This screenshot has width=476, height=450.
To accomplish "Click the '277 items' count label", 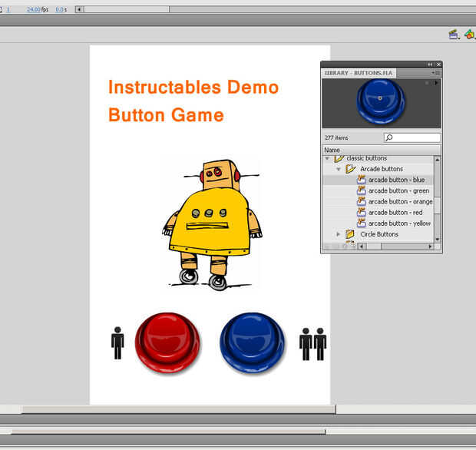I will point(336,138).
